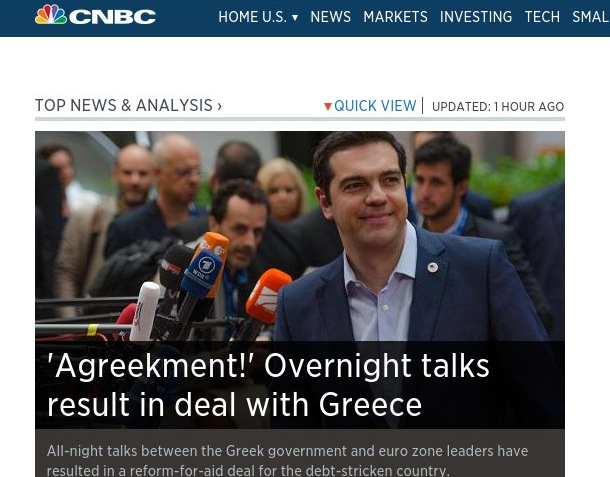Open the HOME U.S. edition dropdown arrow

point(295,18)
